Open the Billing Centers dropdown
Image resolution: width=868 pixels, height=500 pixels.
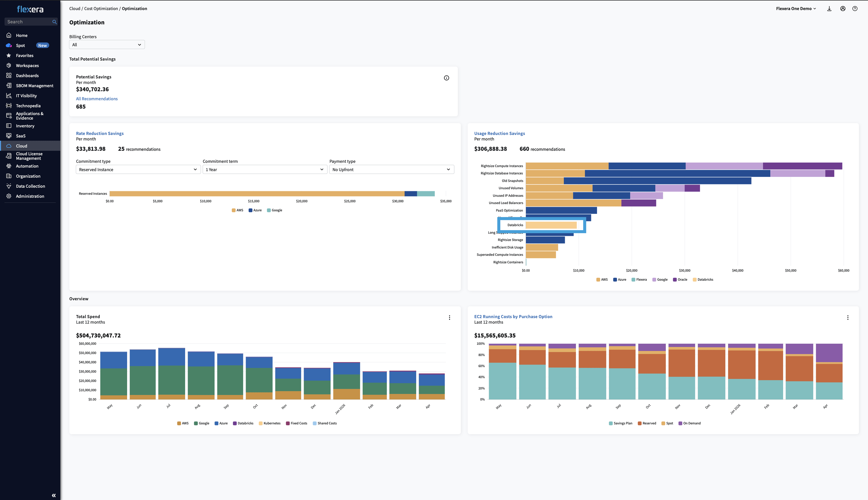[107, 45]
